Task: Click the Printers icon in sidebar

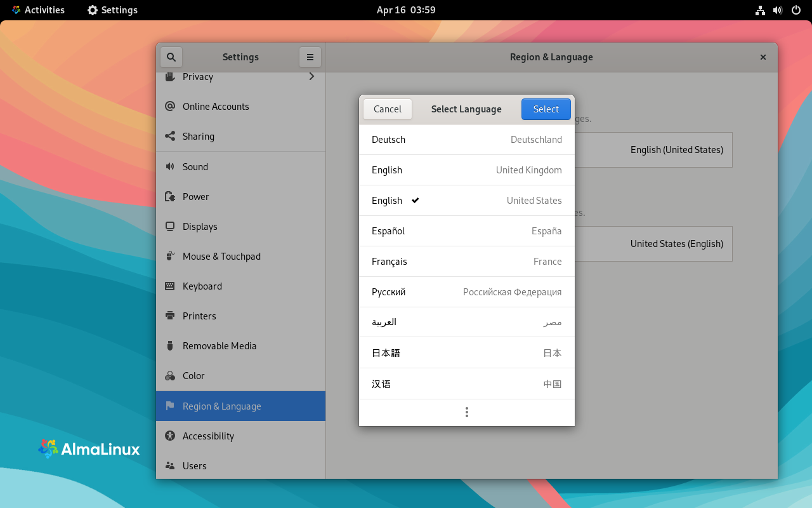Action: coord(169,316)
